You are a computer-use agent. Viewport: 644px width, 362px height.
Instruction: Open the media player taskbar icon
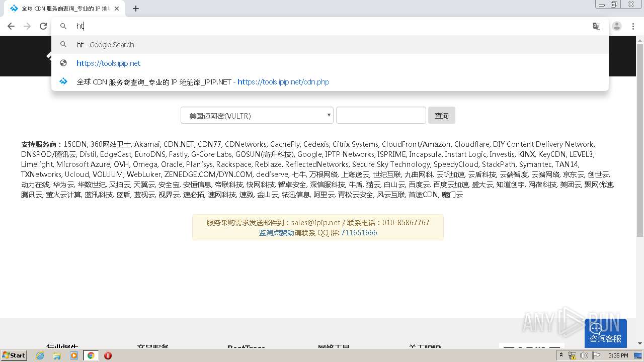[x=74, y=355]
